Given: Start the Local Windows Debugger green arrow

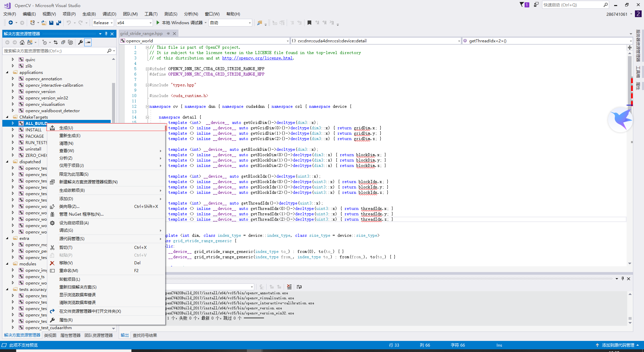Looking at the screenshot, I should tap(158, 23).
